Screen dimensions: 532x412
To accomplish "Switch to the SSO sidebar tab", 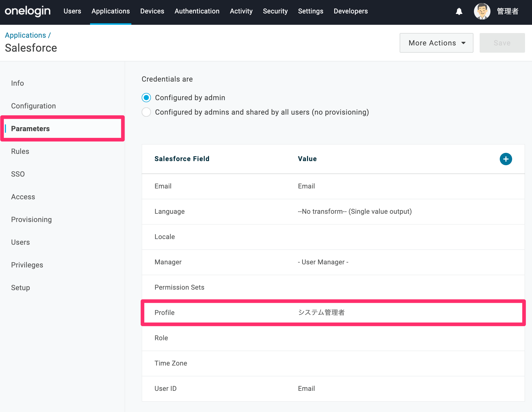I will point(18,174).
